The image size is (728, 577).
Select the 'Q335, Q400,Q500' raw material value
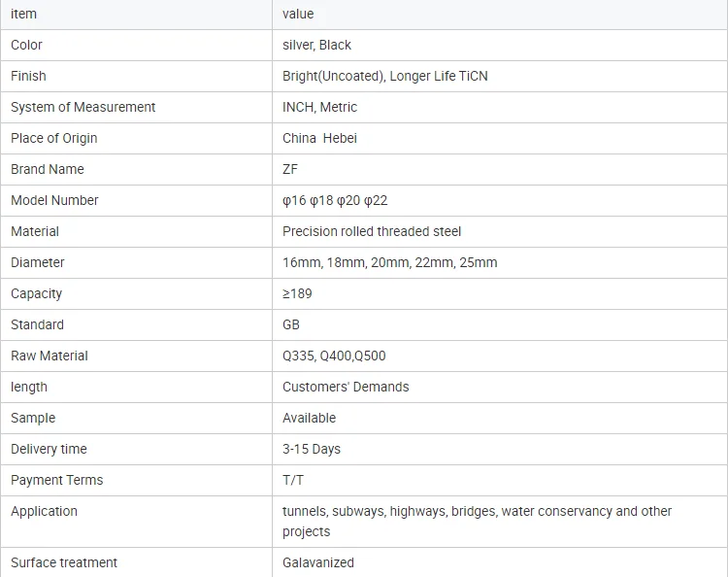[334, 356]
